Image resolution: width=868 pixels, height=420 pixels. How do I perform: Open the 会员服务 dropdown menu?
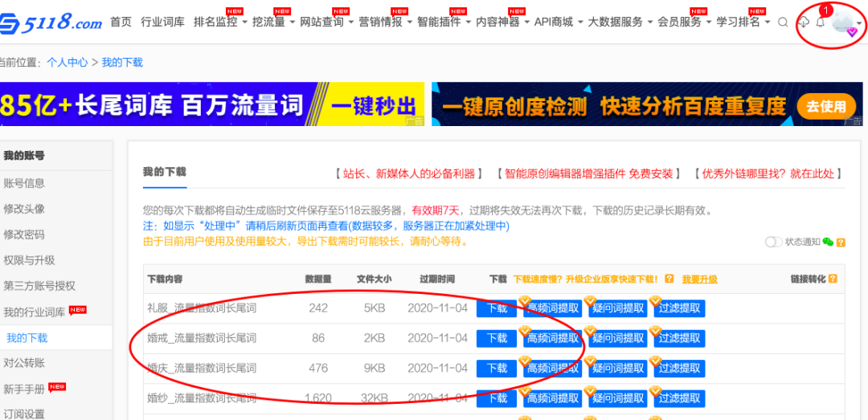(x=684, y=22)
